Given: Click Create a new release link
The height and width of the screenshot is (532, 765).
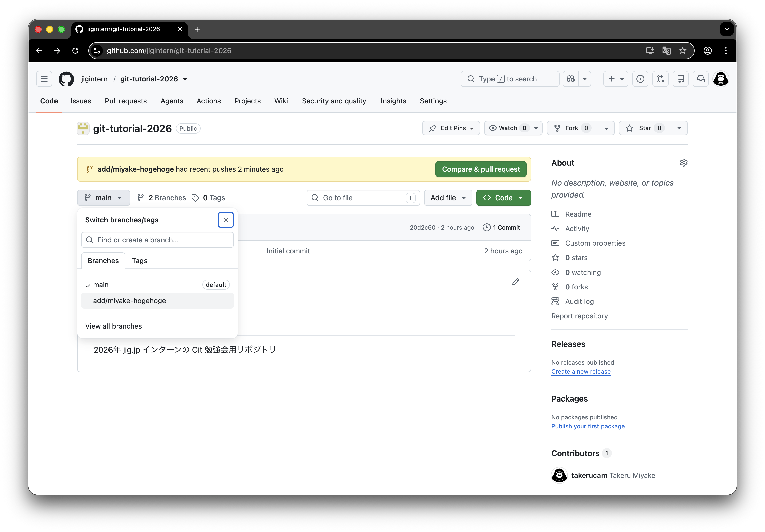Looking at the screenshot, I should click(581, 372).
